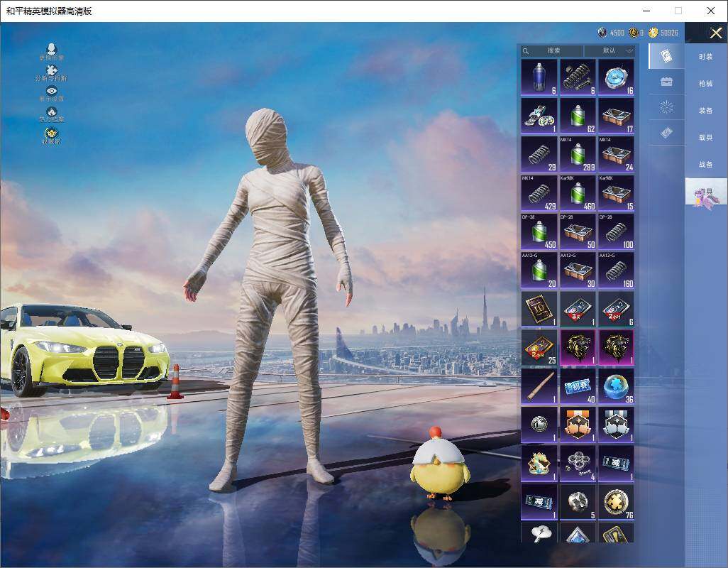Open the 装备 equipment tab
The width and height of the screenshot is (728, 568).
[706, 111]
